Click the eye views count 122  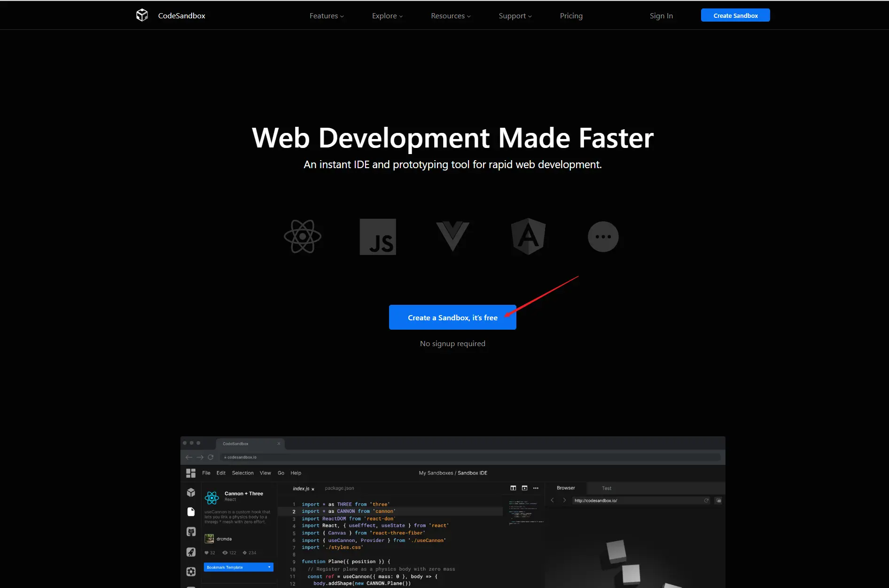(229, 553)
